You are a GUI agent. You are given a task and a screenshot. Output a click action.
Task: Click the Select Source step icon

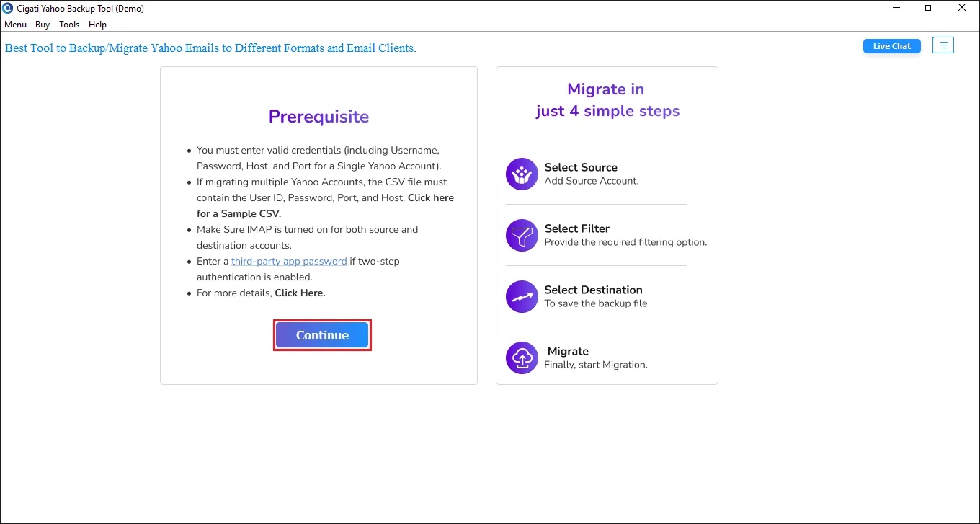(522, 174)
